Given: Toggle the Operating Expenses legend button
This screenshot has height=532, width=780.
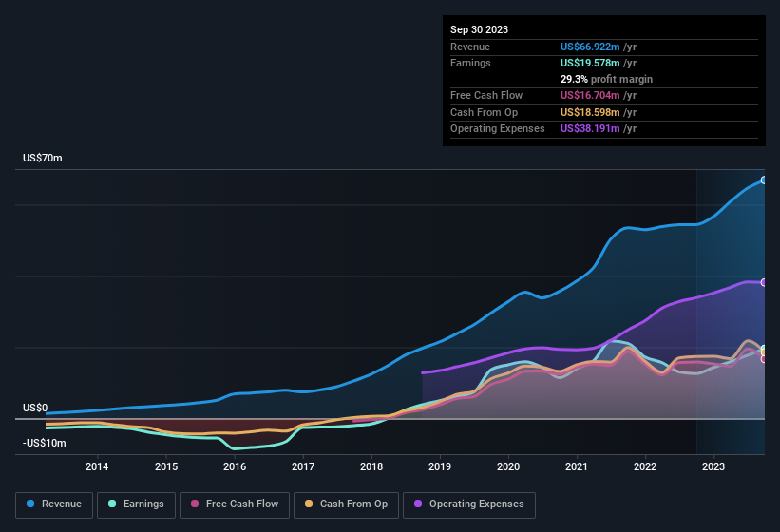Looking at the screenshot, I should click(x=469, y=504).
